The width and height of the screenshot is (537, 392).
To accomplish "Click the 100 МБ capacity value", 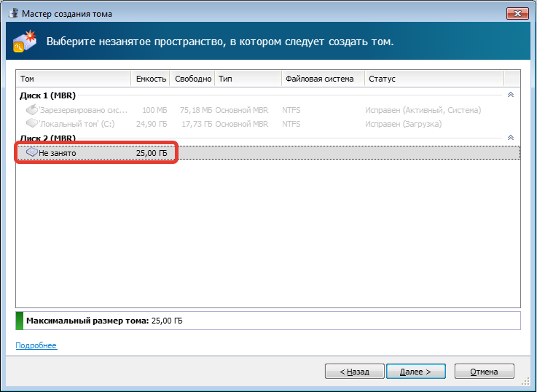I will [x=154, y=110].
